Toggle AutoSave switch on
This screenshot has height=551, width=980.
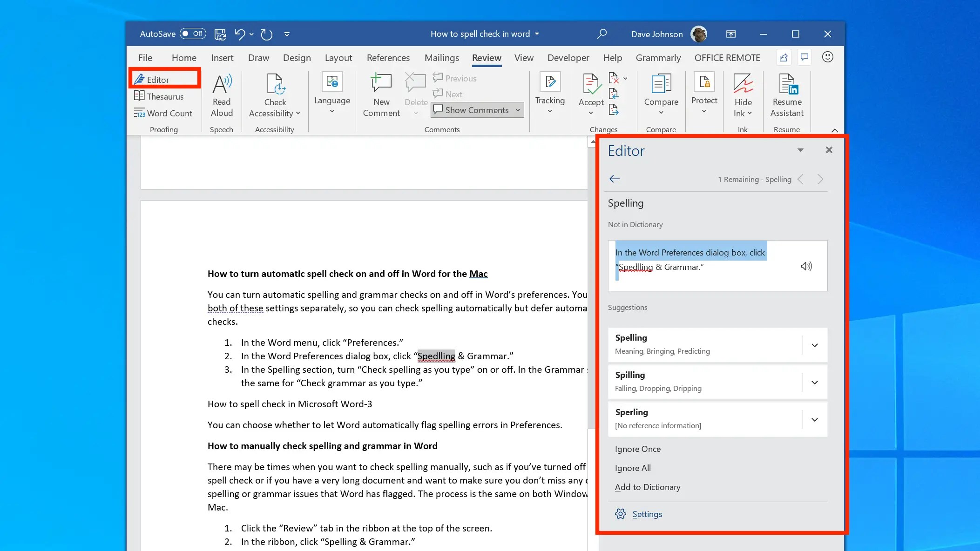coord(193,34)
